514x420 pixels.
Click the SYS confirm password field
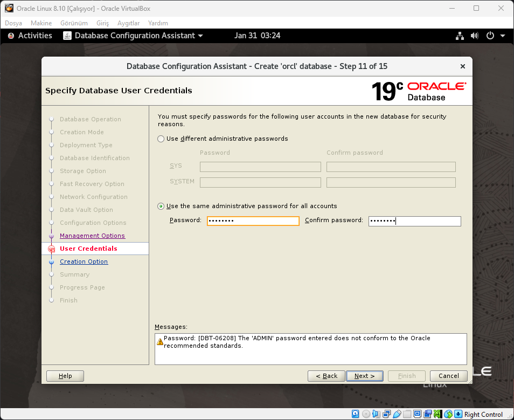(391, 167)
